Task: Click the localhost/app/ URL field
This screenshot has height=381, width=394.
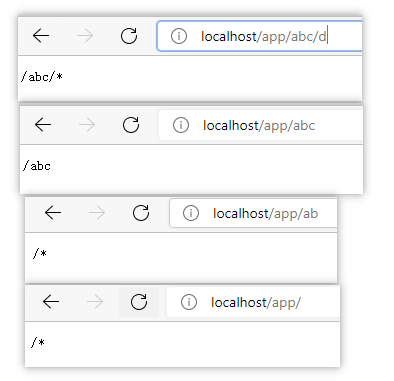Action: coord(254,302)
